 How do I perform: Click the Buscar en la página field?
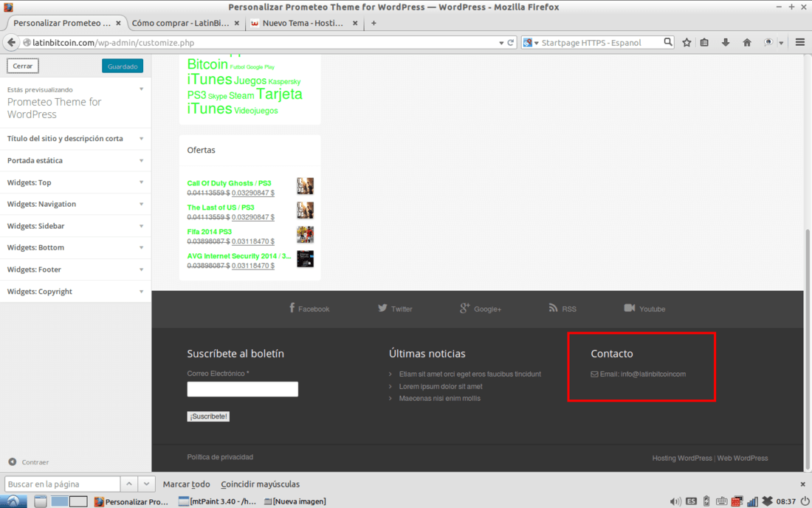click(62, 484)
